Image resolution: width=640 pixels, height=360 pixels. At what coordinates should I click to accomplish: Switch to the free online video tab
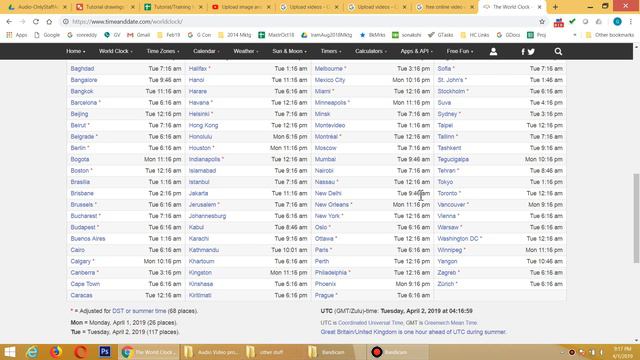[x=444, y=7]
